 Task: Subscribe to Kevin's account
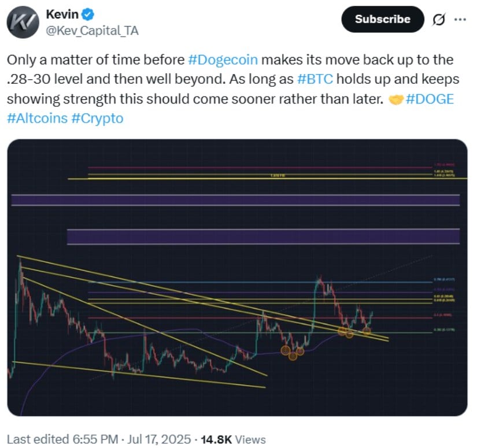point(382,20)
